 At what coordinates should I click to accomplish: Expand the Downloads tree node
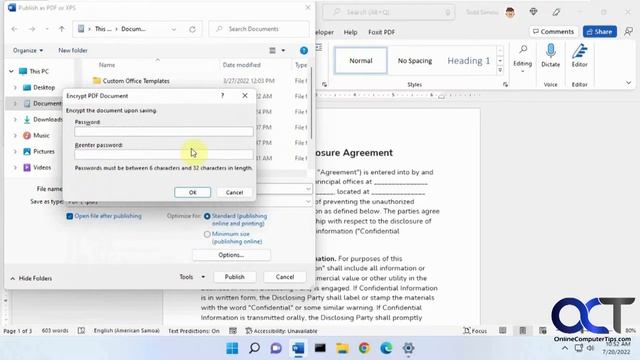(x=16, y=120)
